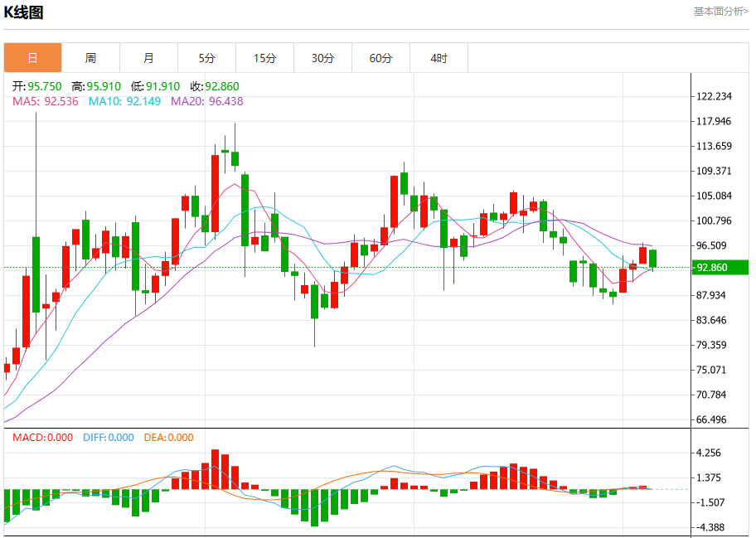The image size is (756, 538).
Task: Click the MA10 indicator label
Action: tap(124, 101)
